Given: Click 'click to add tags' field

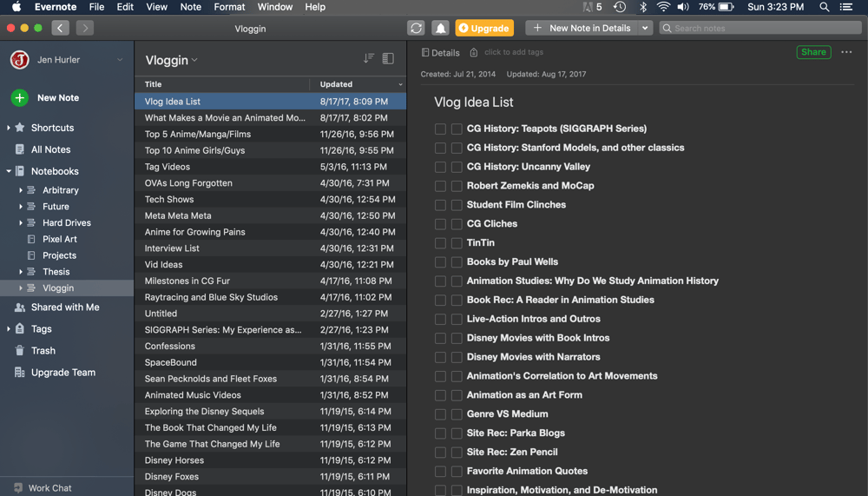Looking at the screenshot, I should coord(514,52).
